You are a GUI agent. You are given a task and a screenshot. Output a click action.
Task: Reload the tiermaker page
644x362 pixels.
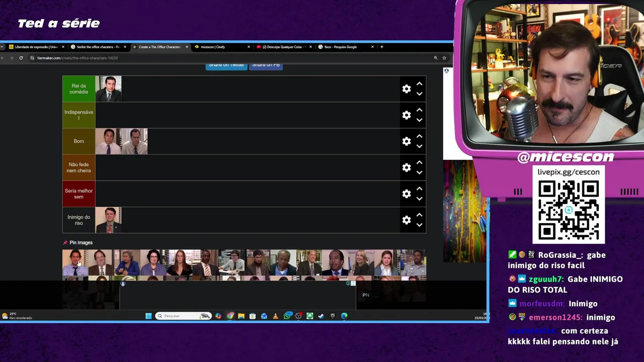pyautogui.click(x=21, y=58)
